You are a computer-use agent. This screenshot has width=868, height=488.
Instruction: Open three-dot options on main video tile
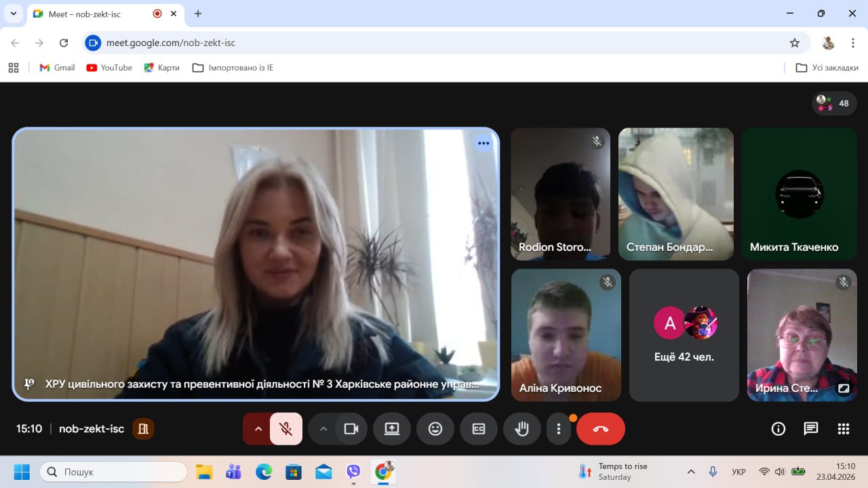[483, 143]
